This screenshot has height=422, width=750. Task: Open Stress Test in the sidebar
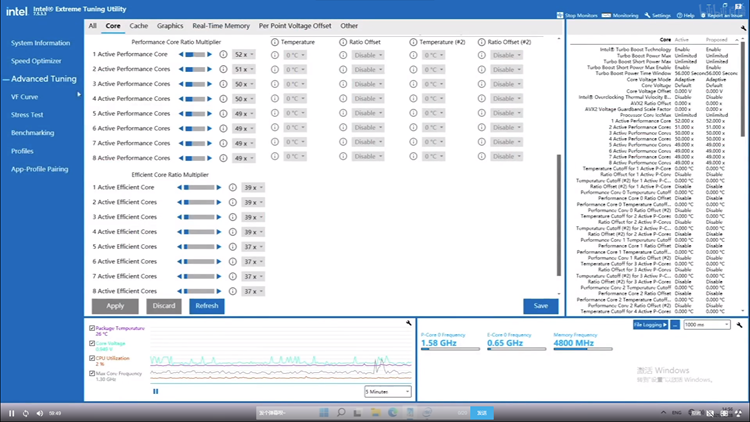[x=27, y=115]
